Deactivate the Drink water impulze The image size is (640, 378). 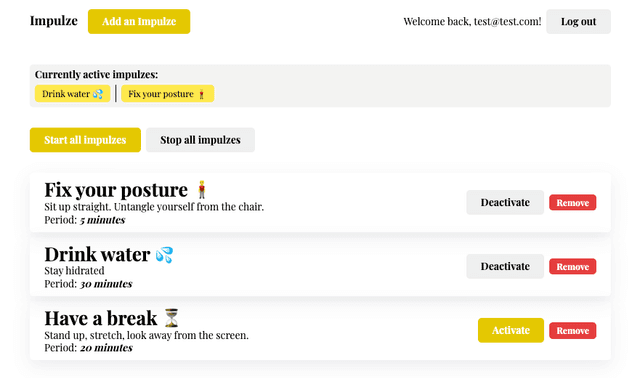505,267
